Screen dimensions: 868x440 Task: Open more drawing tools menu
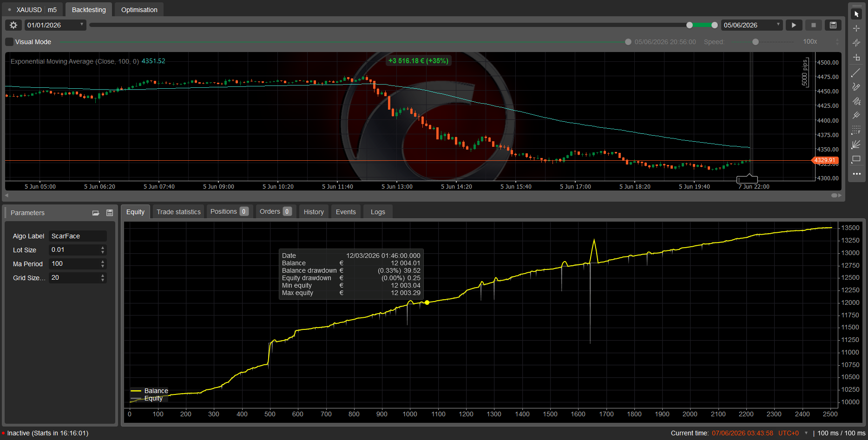(856, 174)
